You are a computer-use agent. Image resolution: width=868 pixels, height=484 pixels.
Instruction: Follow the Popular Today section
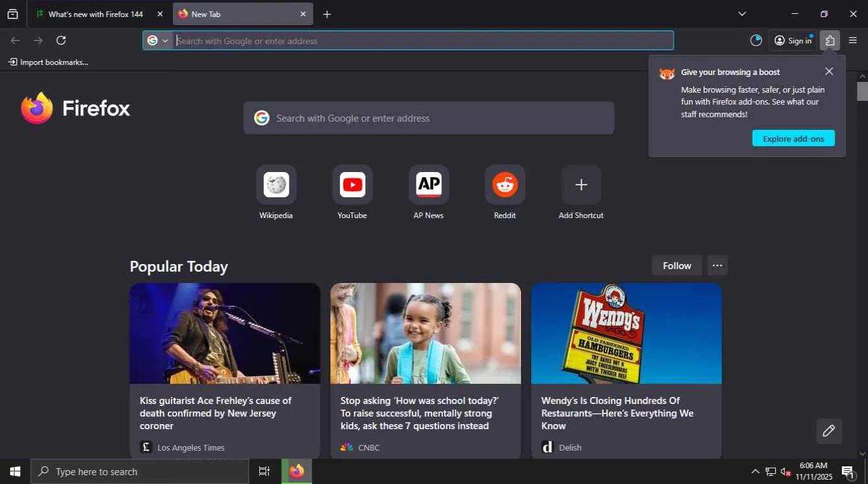pyautogui.click(x=677, y=265)
